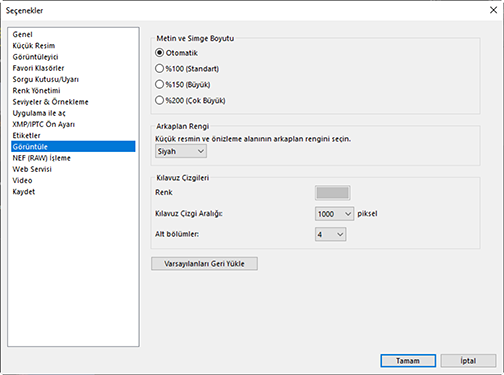
Task: Select the Video category
Action: 73,180
